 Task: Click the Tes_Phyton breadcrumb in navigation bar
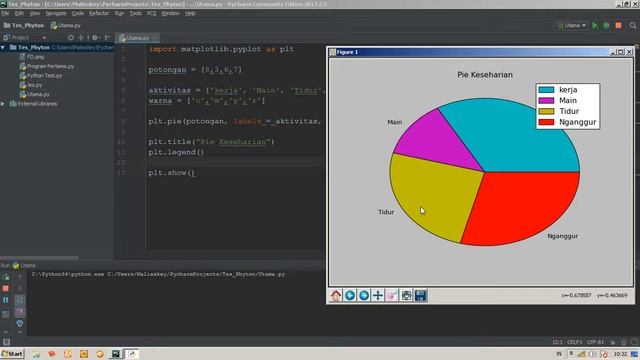click(24, 25)
